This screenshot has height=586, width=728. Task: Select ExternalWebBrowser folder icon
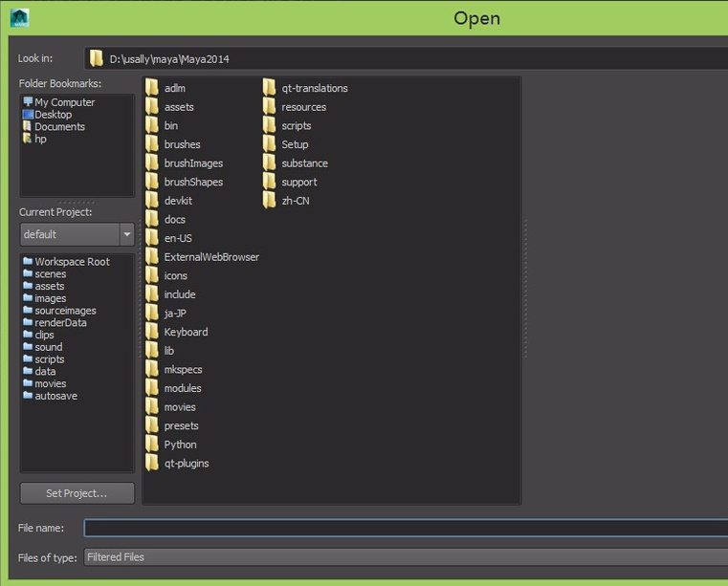(152, 256)
